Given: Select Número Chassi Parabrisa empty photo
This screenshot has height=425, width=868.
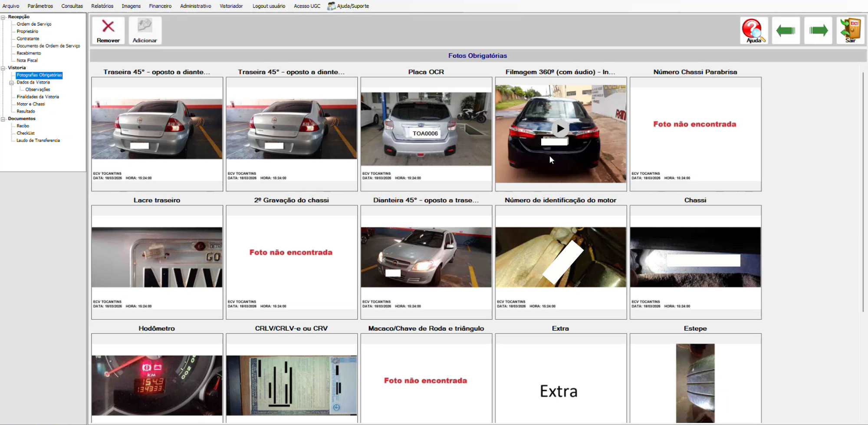Looking at the screenshot, I should [695, 134].
